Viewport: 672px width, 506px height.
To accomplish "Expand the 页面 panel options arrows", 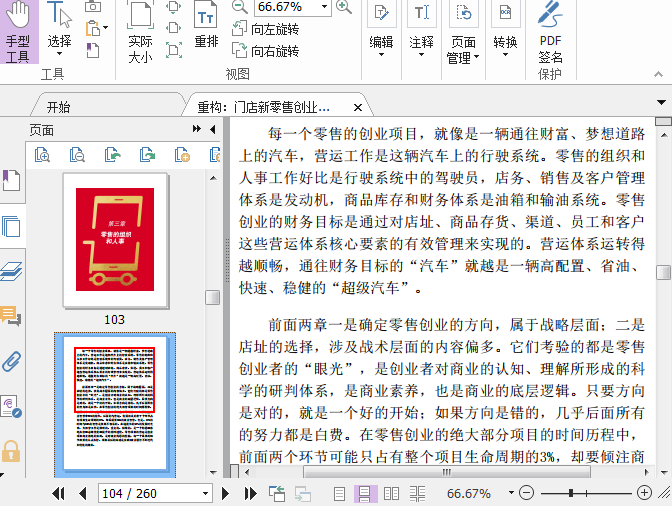I will coord(196,129).
